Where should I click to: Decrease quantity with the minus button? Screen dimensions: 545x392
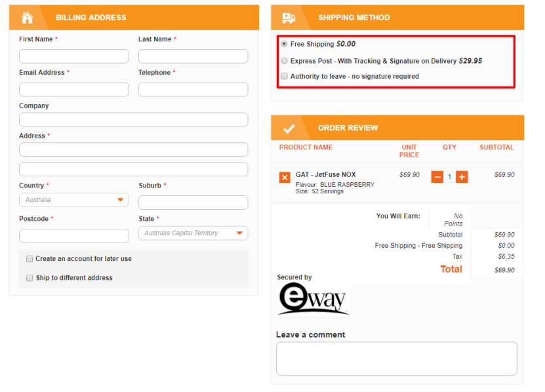[437, 177]
